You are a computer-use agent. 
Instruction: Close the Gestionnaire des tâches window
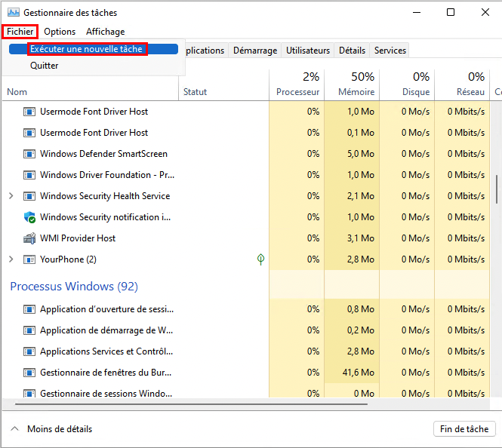[x=485, y=13]
